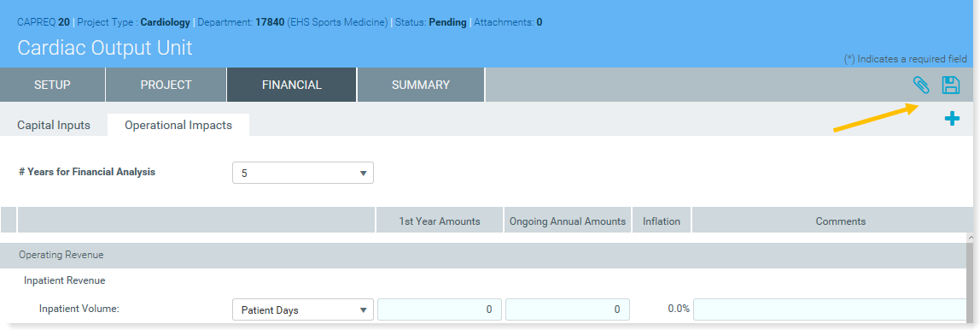Open the SETUP tab
The height and width of the screenshot is (330, 980).
(53, 85)
